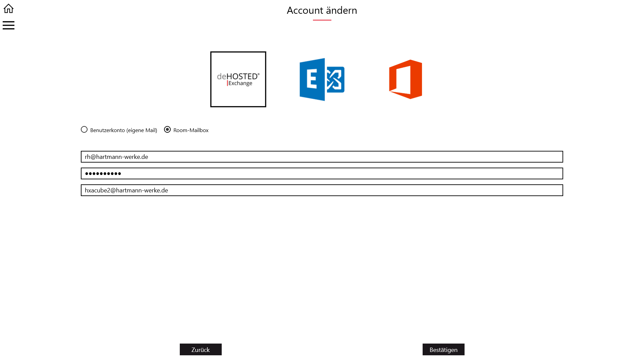This screenshot has width=644, height=362.
Task: Choose the Office 365 logo
Action: [x=406, y=79]
